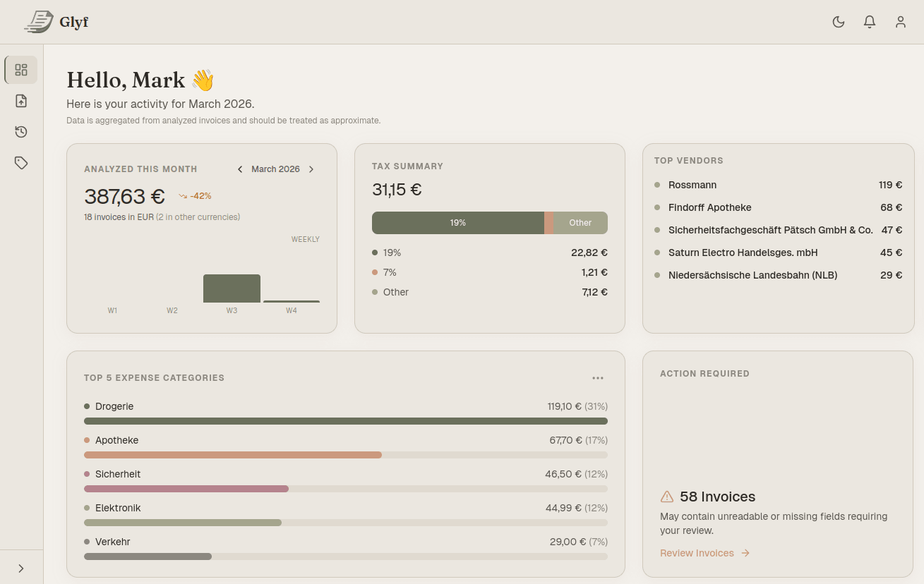Expand sidebar with bottom chevron
Viewport: 924px width, 584px height.
(21, 568)
